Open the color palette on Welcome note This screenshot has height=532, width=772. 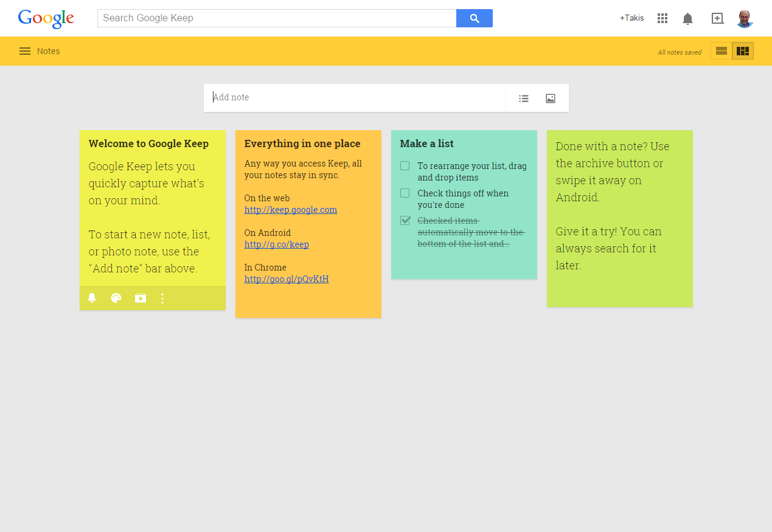pos(116,298)
